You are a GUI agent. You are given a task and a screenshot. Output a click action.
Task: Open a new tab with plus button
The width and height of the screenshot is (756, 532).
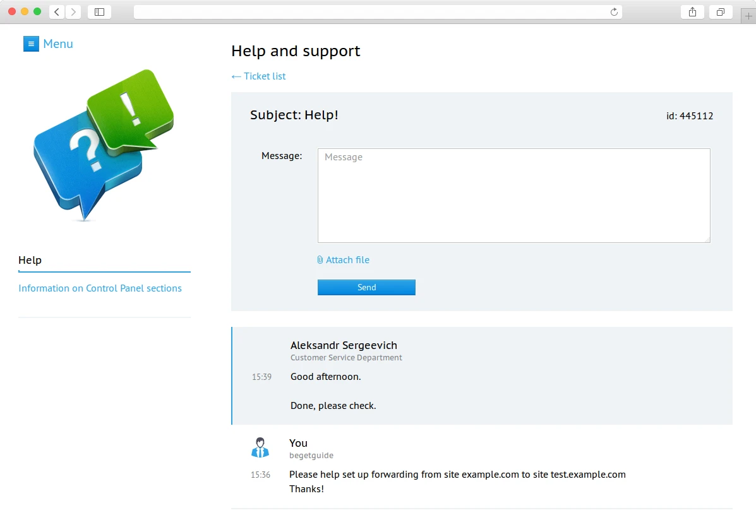tap(748, 16)
